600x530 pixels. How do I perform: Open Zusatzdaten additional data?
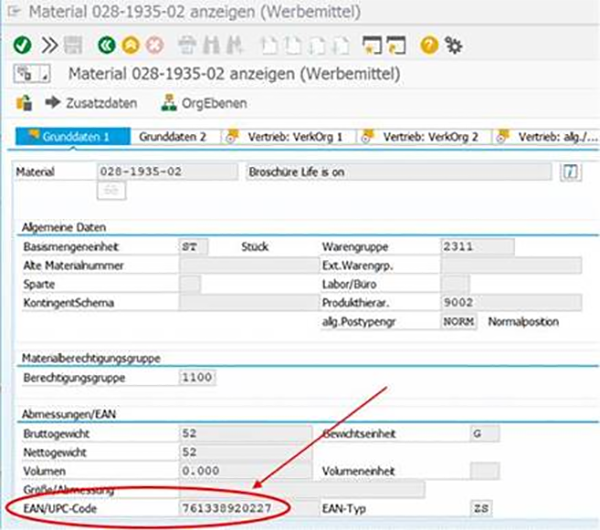coord(91,103)
